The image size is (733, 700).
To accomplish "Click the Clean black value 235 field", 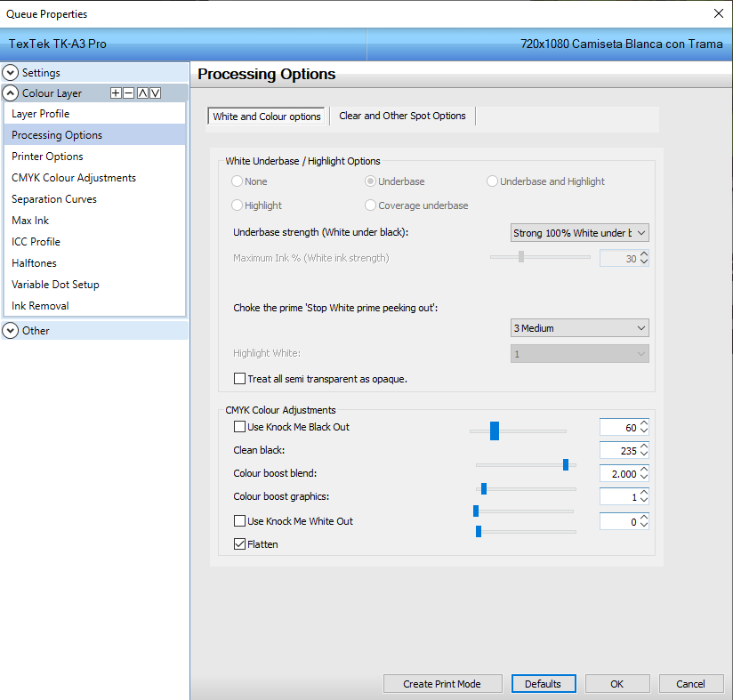I will pyautogui.click(x=619, y=450).
